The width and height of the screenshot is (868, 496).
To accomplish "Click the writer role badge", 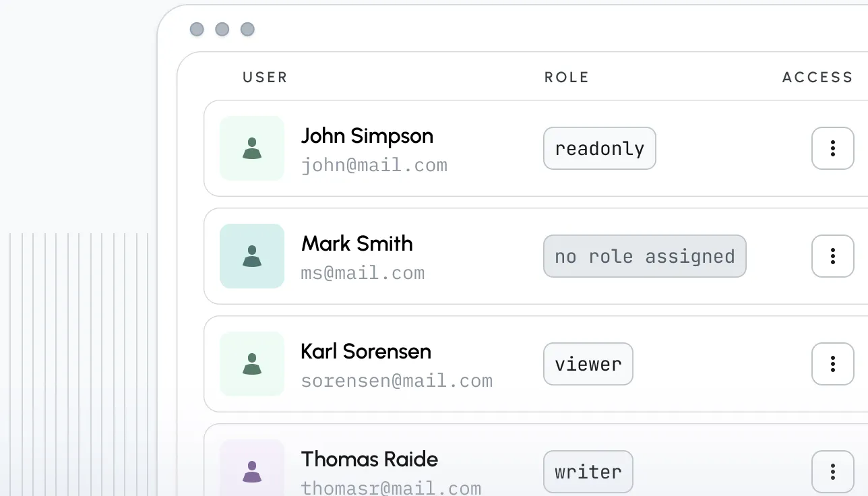I will [x=588, y=472].
